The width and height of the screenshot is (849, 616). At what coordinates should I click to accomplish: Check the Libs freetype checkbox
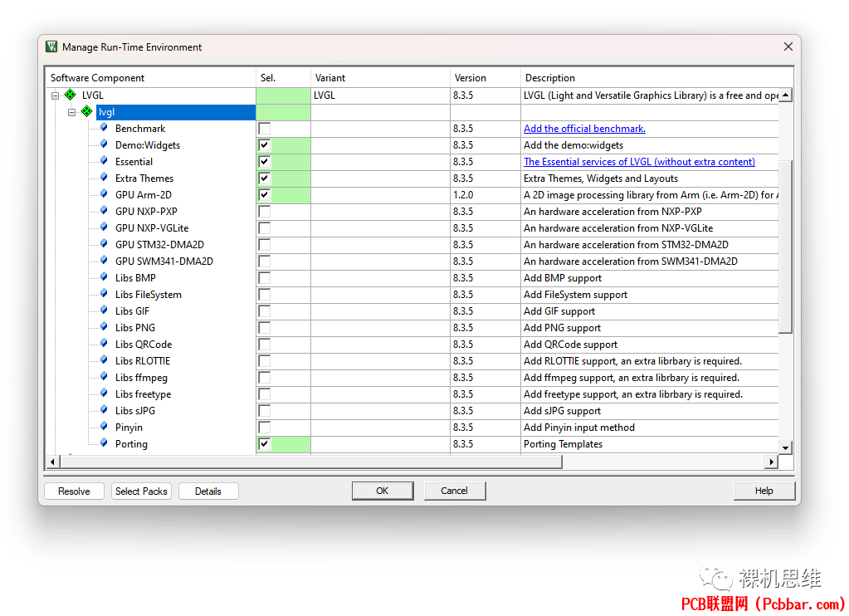(x=264, y=394)
